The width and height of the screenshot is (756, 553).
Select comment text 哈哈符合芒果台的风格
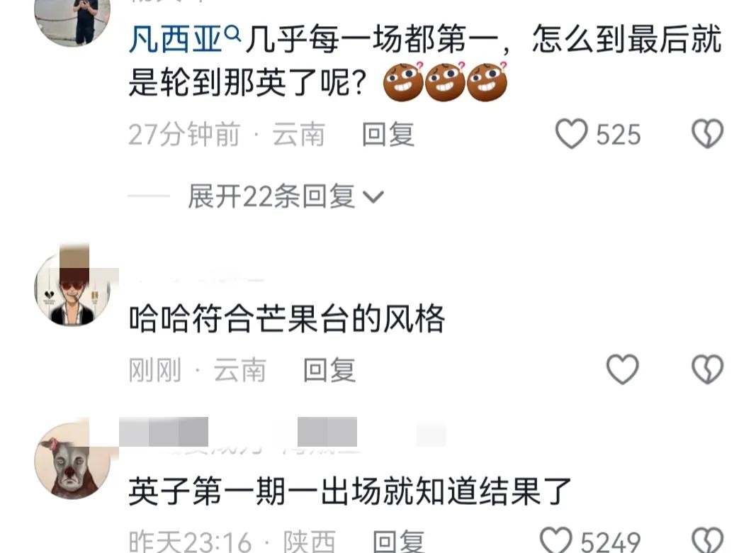287,318
